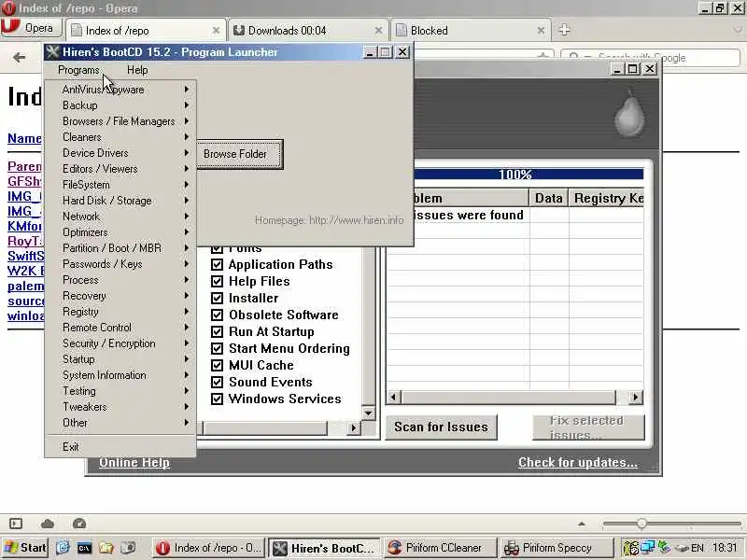Switch to Index of /repo taskbar button

(208, 548)
